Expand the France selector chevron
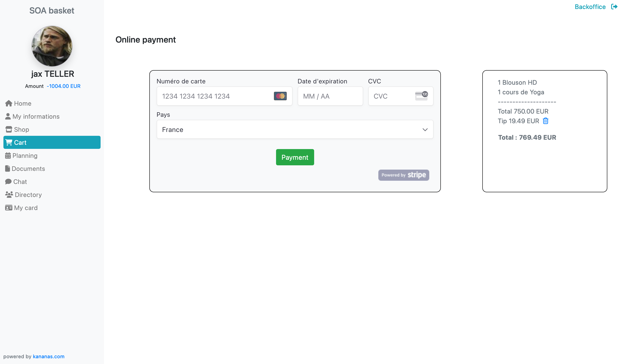Image resolution: width=624 pixels, height=364 pixels. (425, 130)
